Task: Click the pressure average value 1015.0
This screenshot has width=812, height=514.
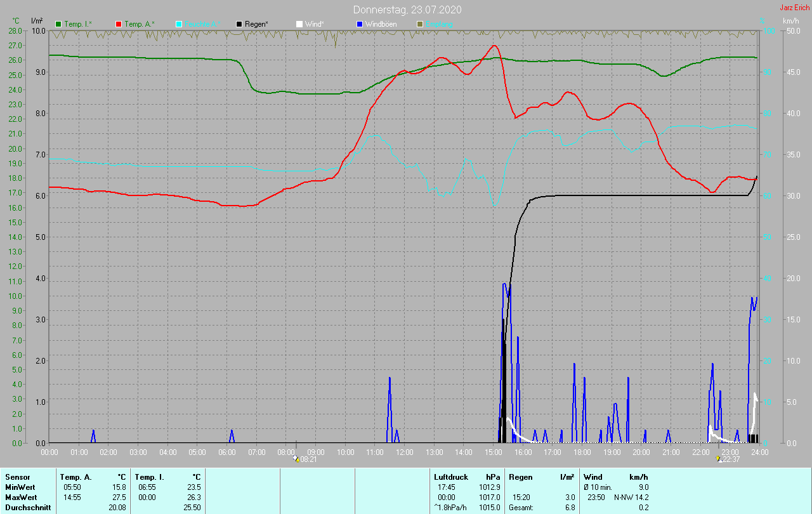Action: (490, 508)
